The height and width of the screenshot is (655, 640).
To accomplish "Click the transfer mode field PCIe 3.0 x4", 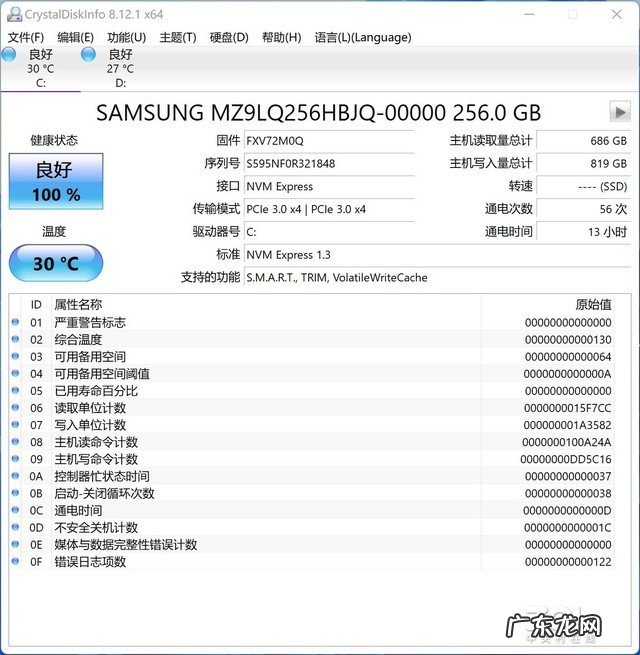I will tap(329, 209).
